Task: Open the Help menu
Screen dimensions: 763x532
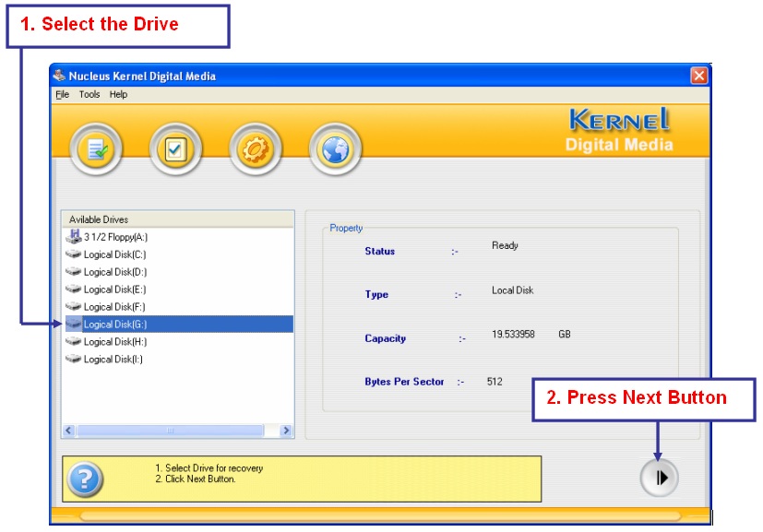Action: [x=118, y=94]
